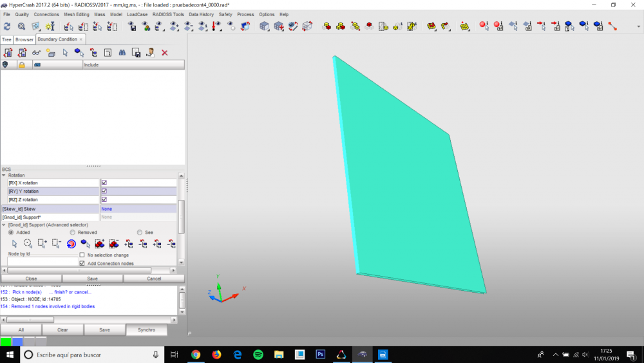The height and width of the screenshot is (363, 644).
Task: Uncheck Add Connection nodes checkbox
Action: click(82, 263)
